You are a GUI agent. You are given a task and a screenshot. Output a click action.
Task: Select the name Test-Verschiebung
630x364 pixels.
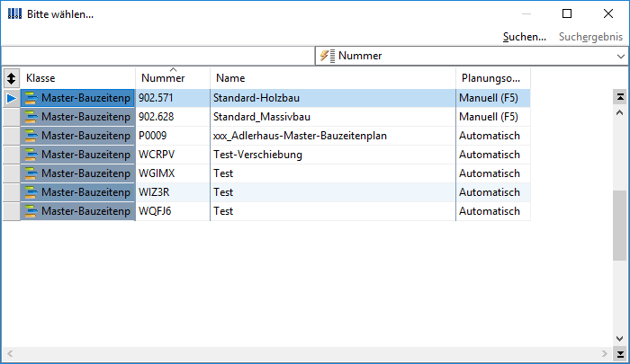coord(257,155)
